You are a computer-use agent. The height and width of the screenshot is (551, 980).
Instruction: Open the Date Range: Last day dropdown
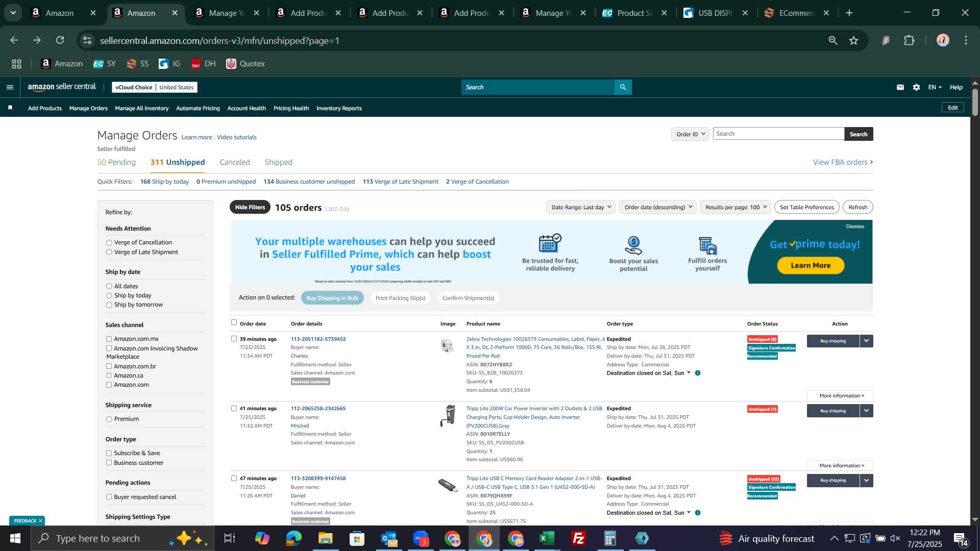(581, 207)
